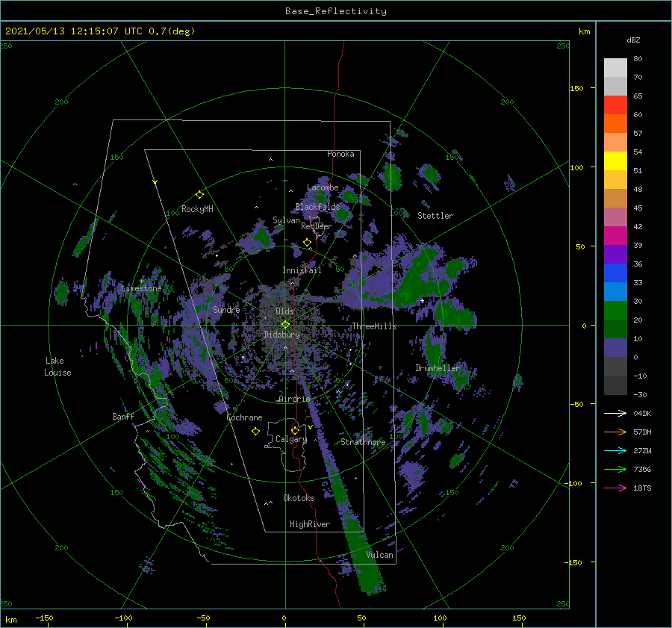Click the dBZ heading above color scale
Screen dimensions: 672x628
[633, 40]
